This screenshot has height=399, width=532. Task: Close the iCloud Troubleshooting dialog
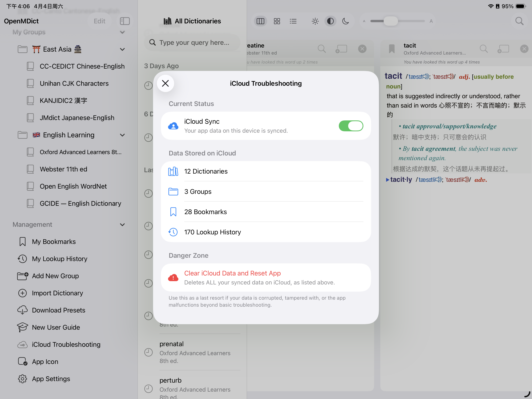[165, 83]
